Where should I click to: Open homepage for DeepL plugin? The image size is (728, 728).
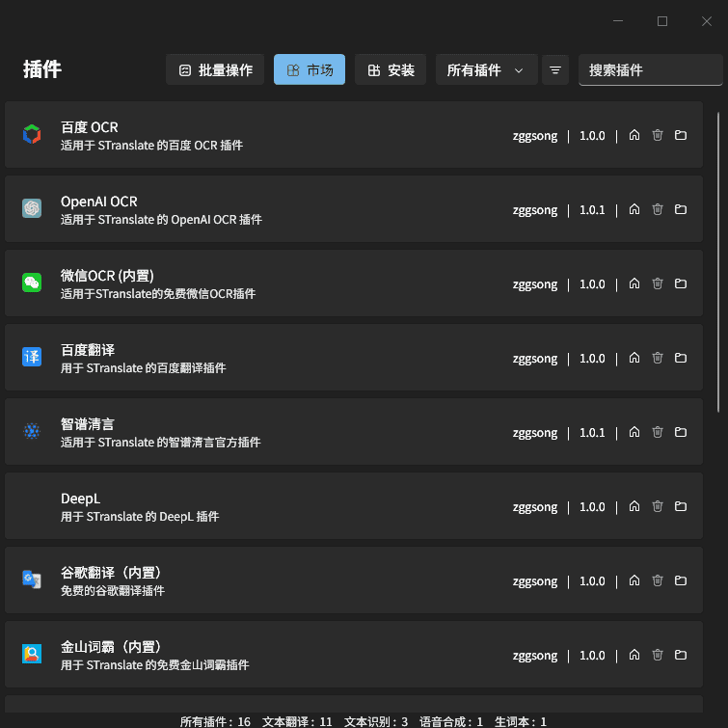pos(634,506)
